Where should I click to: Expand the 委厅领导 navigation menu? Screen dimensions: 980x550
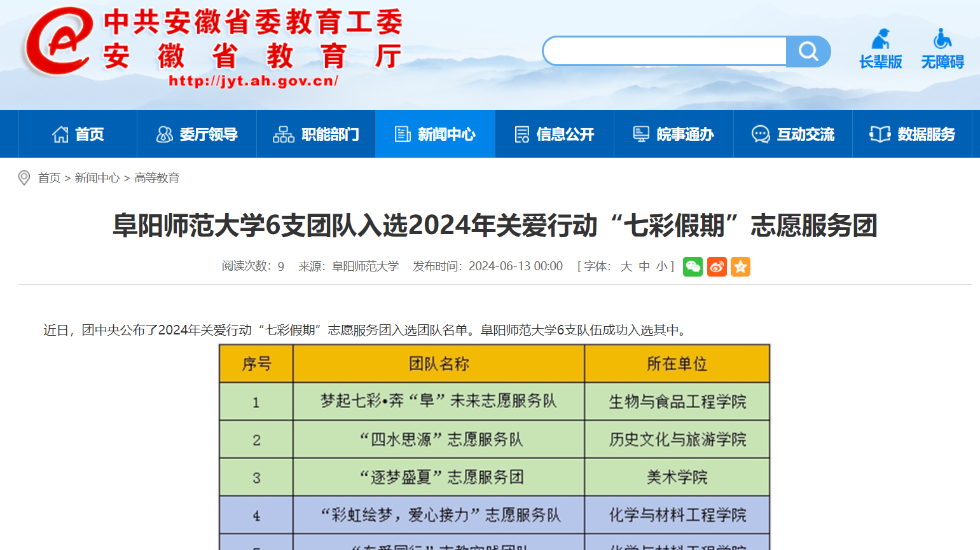[197, 134]
